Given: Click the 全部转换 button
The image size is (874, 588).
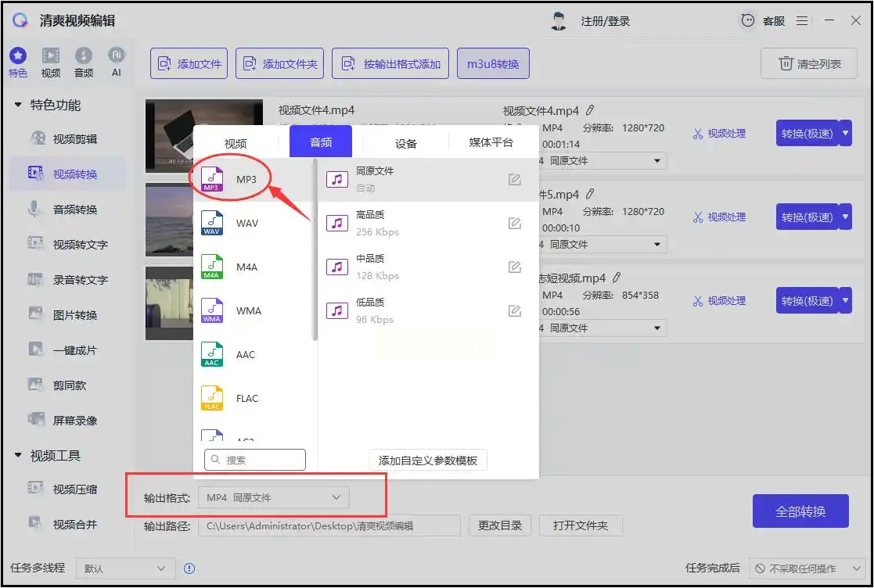Looking at the screenshot, I should pyautogui.click(x=800, y=511).
